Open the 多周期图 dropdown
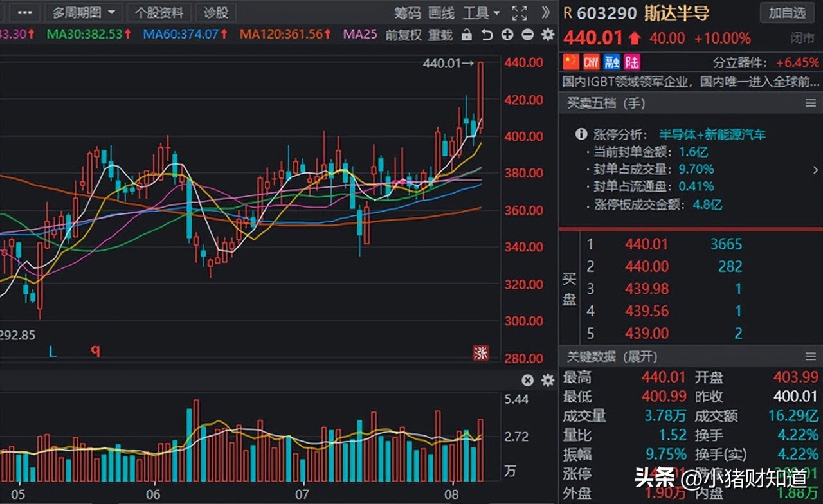 point(83,12)
